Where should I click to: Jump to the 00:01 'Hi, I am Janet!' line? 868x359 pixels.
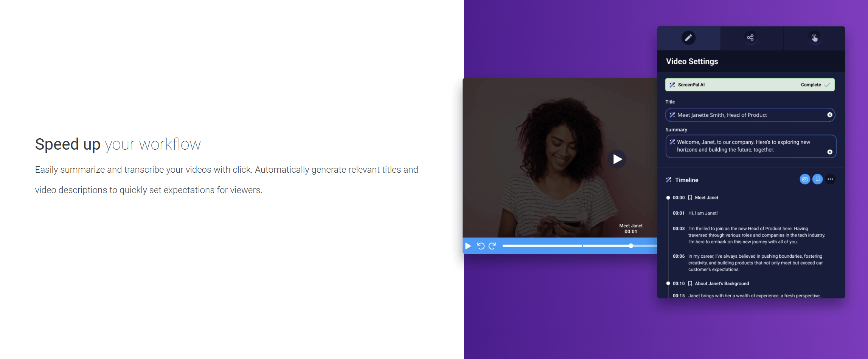(x=695, y=213)
